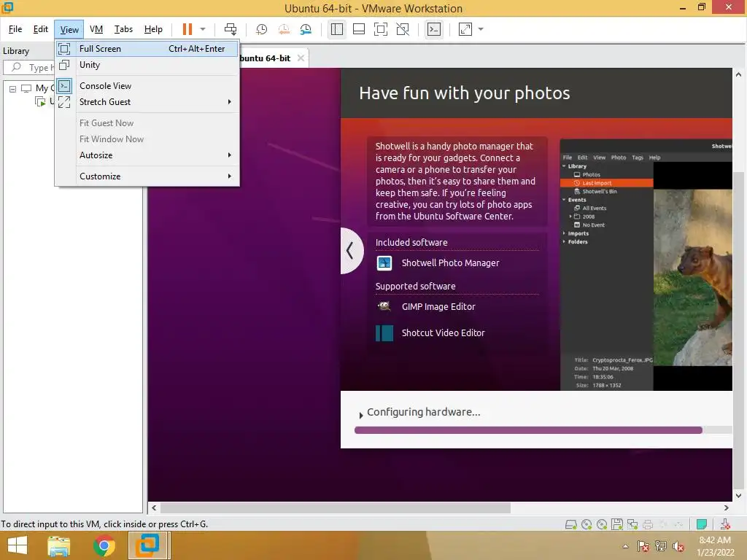Open the power options dropdown arrow beside pause
Image resolution: width=747 pixels, height=560 pixels.
203,29
